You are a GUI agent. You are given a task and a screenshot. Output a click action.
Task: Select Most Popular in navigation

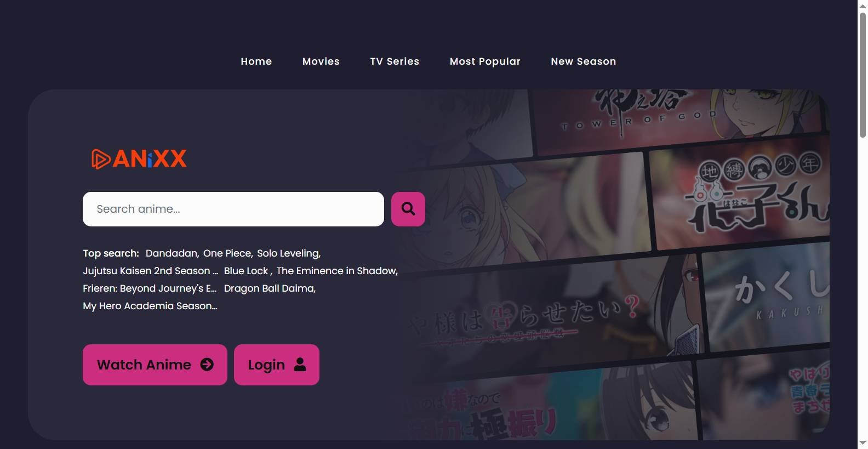(x=485, y=61)
